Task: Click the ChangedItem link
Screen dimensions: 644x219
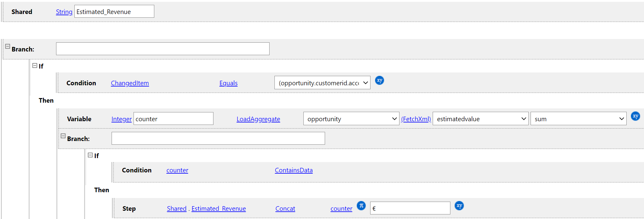Action: (x=130, y=83)
